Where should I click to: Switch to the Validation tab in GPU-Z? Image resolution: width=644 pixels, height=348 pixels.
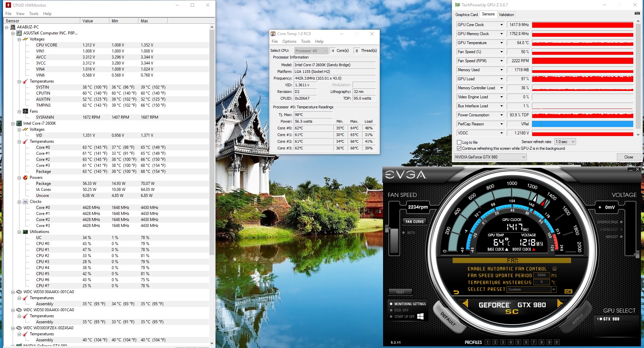[x=506, y=15]
